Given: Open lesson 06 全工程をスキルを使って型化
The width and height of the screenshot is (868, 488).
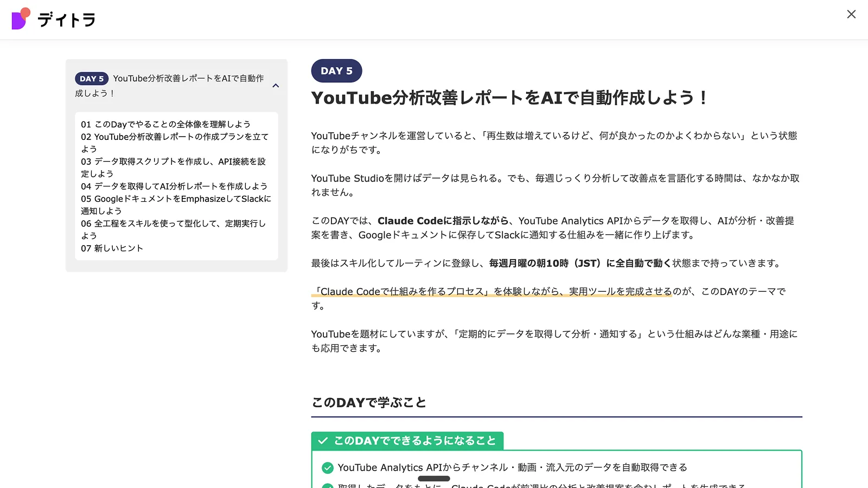Looking at the screenshot, I should pyautogui.click(x=174, y=229).
